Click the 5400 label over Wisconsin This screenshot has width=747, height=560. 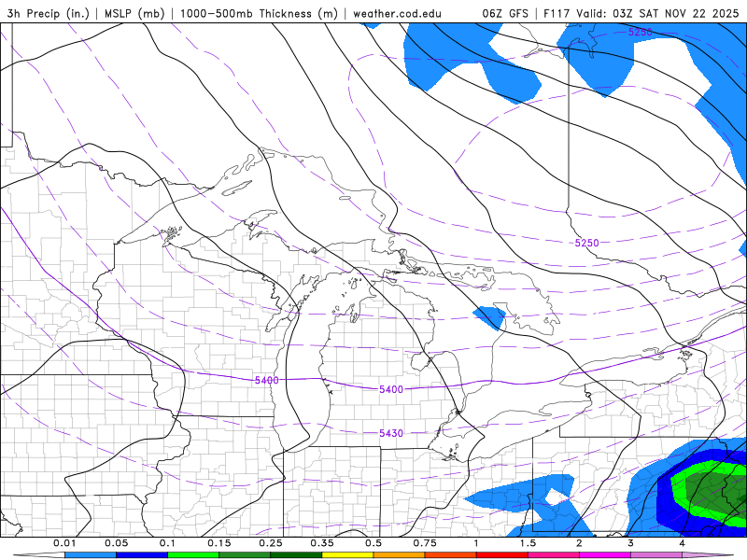coord(266,380)
